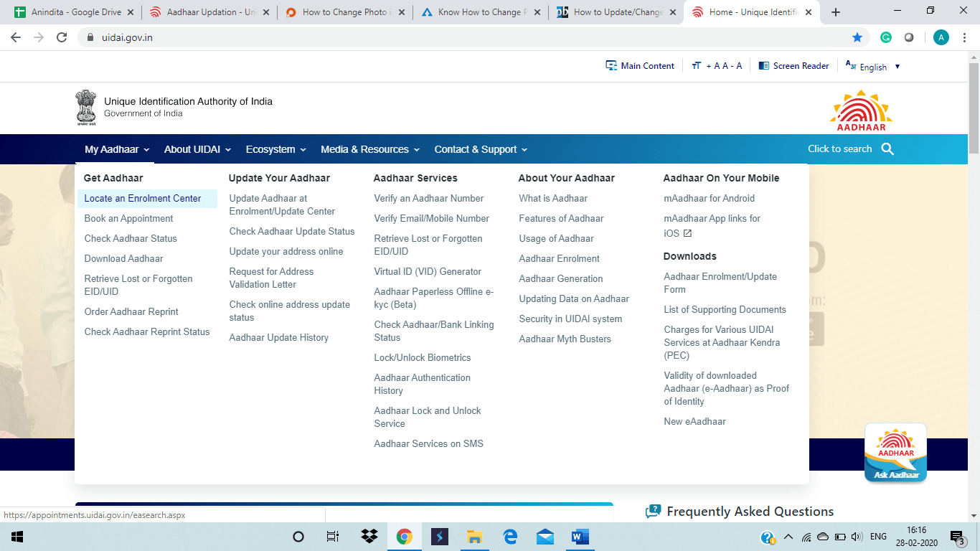Reload the page using refresh icon

pos(62,37)
